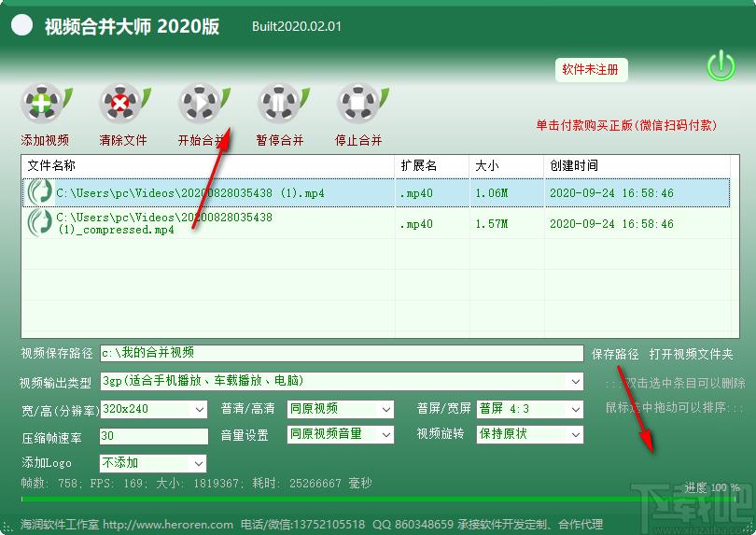Click the 软件未注册 button

[x=591, y=70]
